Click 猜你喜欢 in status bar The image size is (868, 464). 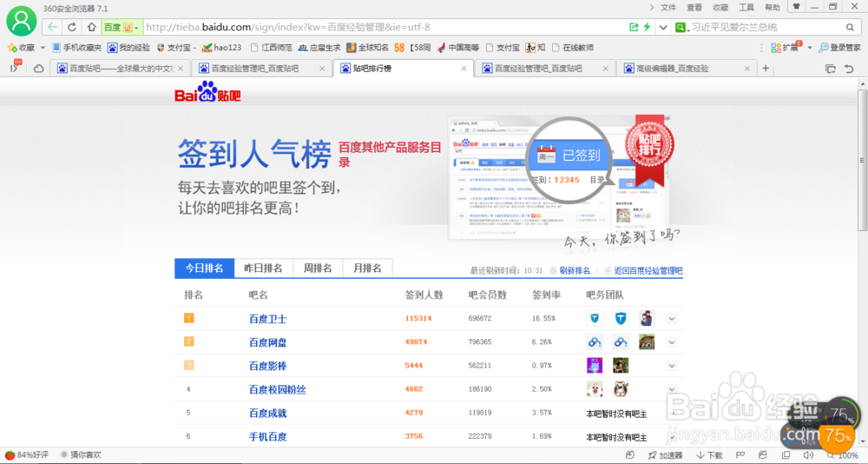(x=81, y=455)
